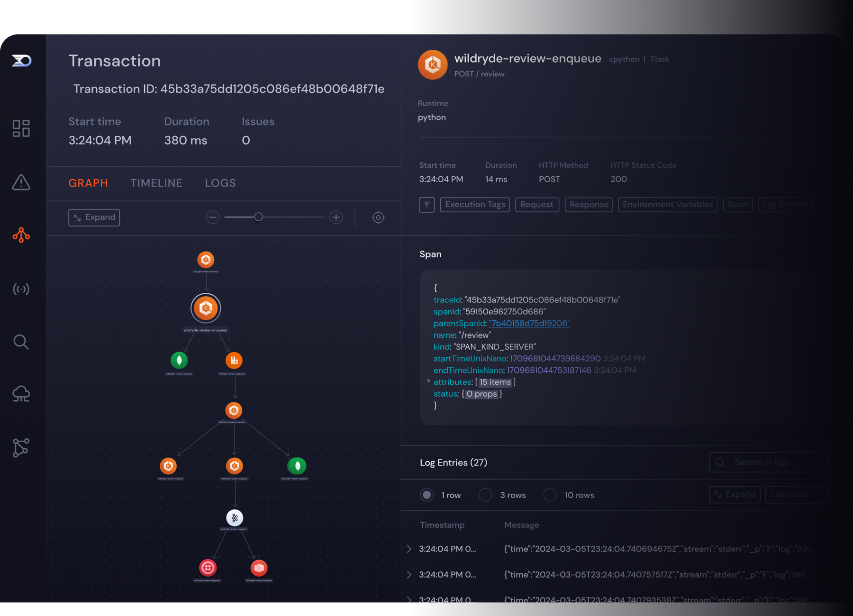Click the zoom-in plus icon on graph

(x=336, y=217)
